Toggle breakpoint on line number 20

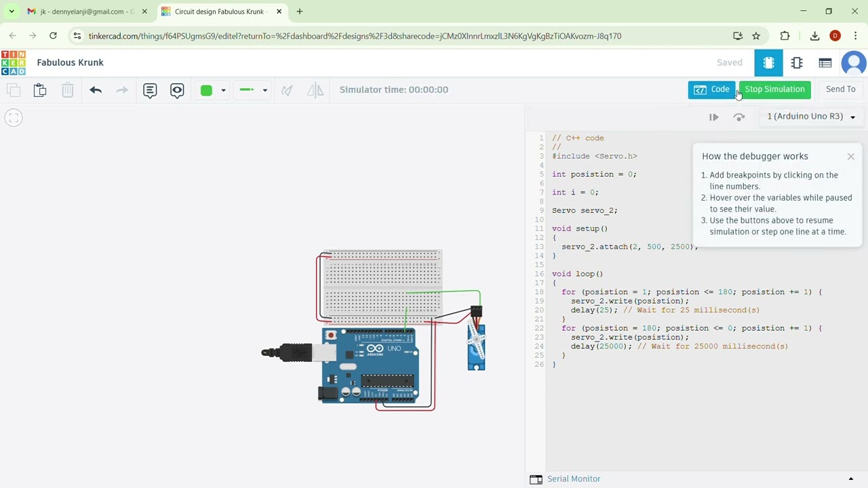539,310
